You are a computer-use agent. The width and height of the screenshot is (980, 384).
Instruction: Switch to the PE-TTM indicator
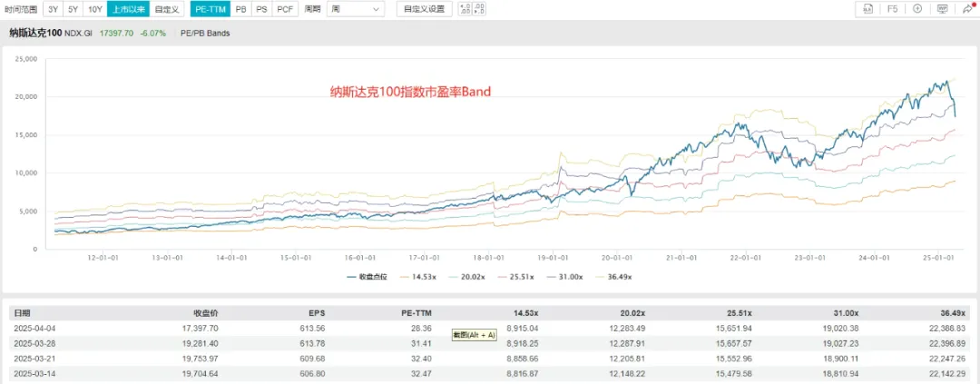tap(211, 9)
